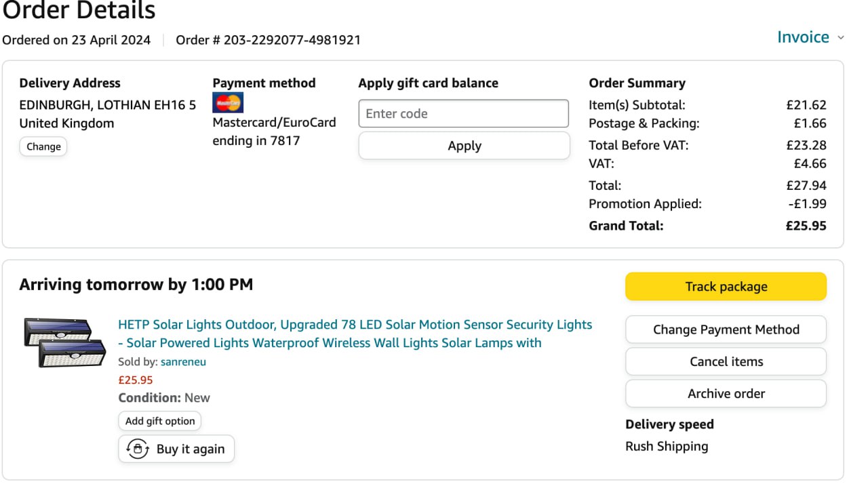Click the Archive order button

[726, 393]
